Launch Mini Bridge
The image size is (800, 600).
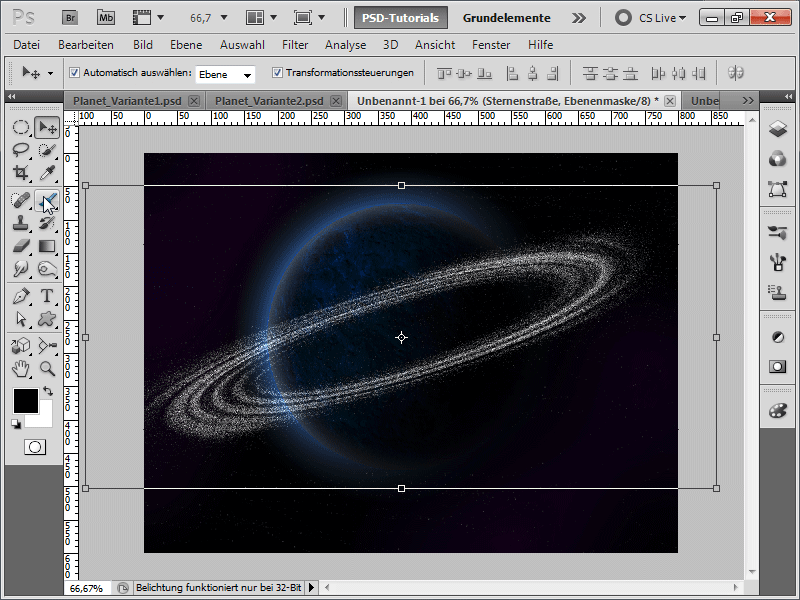click(x=106, y=18)
